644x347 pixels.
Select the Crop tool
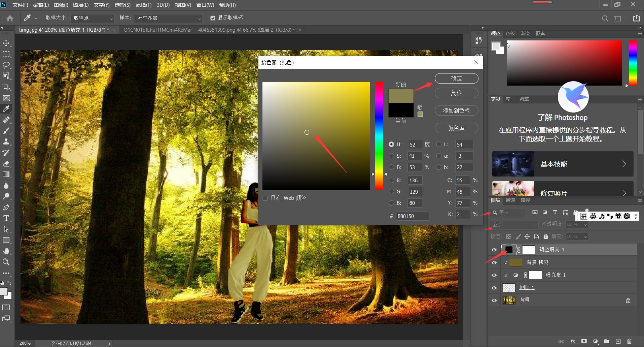6,87
